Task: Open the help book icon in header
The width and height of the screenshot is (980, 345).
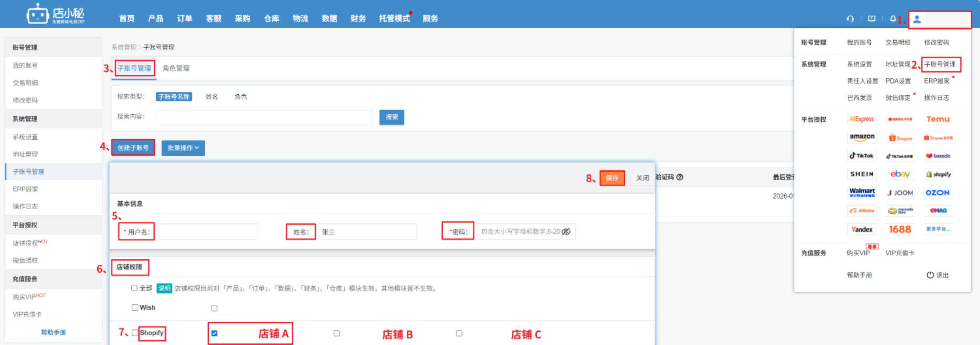Action: [871, 19]
